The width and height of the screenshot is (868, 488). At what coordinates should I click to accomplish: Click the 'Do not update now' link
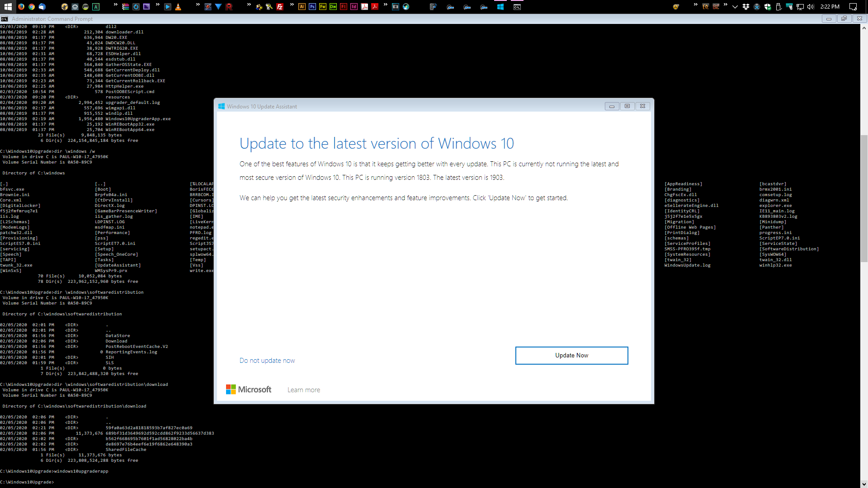pos(267,361)
